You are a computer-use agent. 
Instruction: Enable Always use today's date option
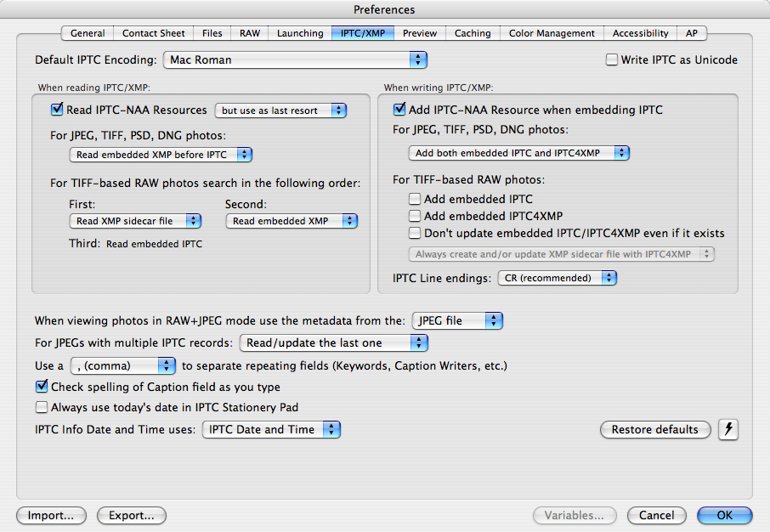[x=42, y=407]
